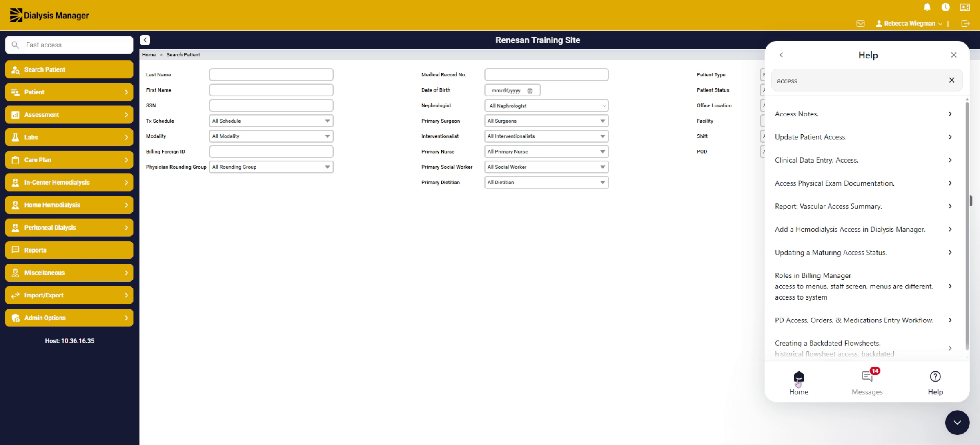The height and width of the screenshot is (445, 980).
Task: Open Messages tab with 14 badge
Action: point(867,383)
